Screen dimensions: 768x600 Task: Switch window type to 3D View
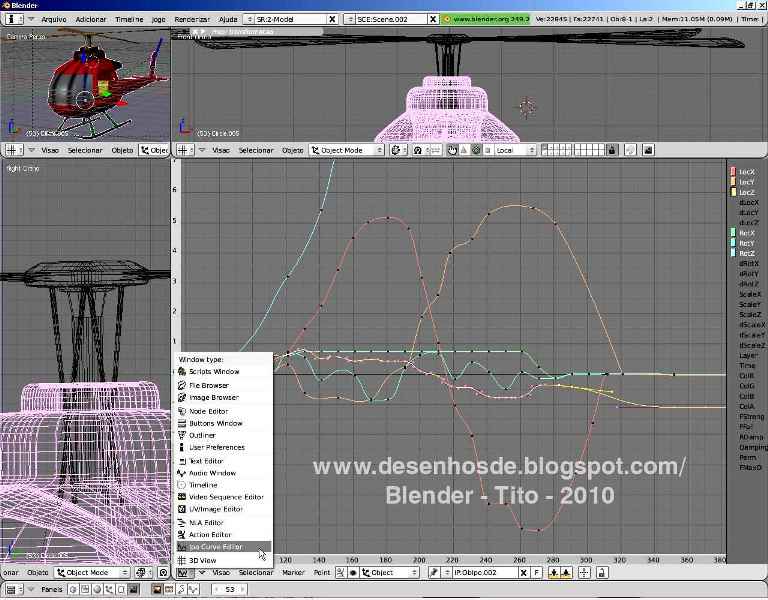(x=223, y=561)
